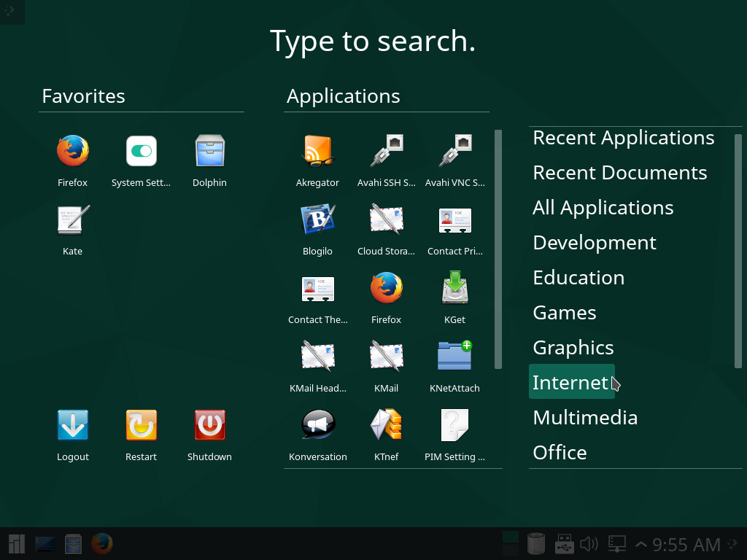This screenshot has height=560, width=747.
Task: Click the Shutdown button
Action: pyautogui.click(x=209, y=424)
